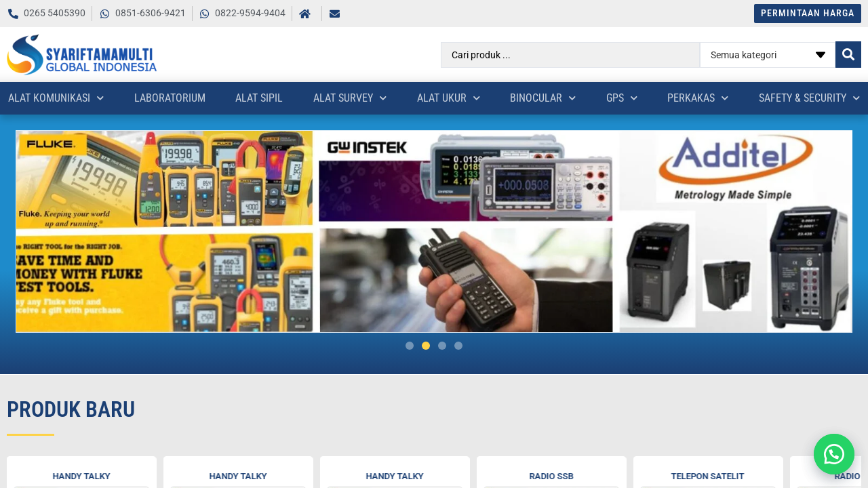Screen dimensions: 868x488
Task: Select the fourth slider dot
Action: coord(458,346)
